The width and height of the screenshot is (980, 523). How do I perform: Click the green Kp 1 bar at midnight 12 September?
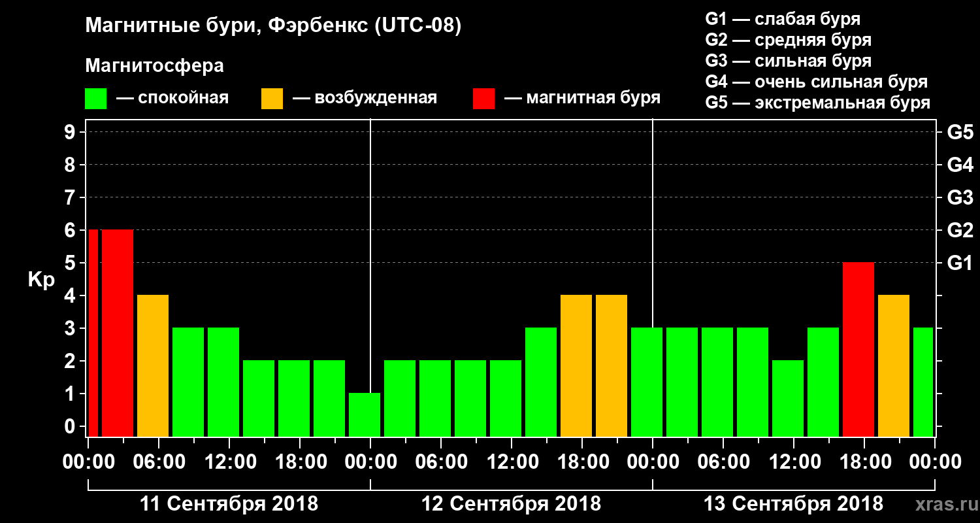[x=365, y=414]
